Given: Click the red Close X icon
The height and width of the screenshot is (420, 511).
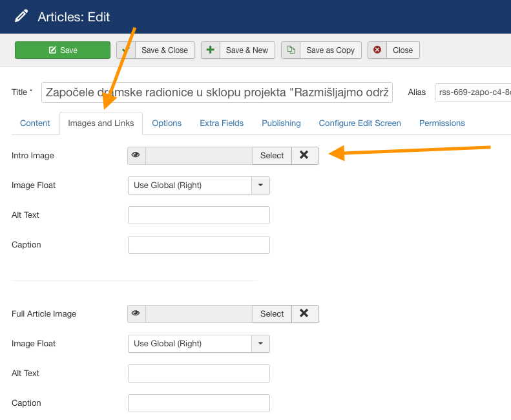Looking at the screenshot, I should pos(377,50).
